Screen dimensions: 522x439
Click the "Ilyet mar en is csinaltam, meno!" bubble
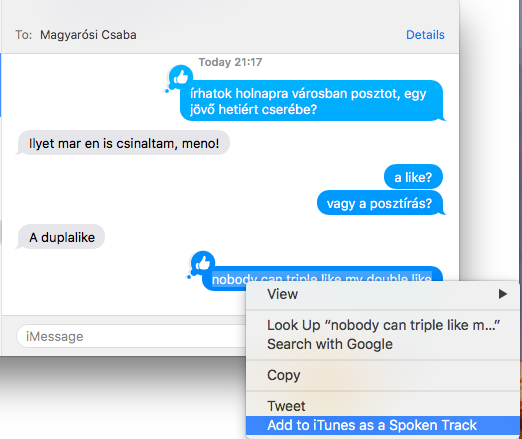123,143
